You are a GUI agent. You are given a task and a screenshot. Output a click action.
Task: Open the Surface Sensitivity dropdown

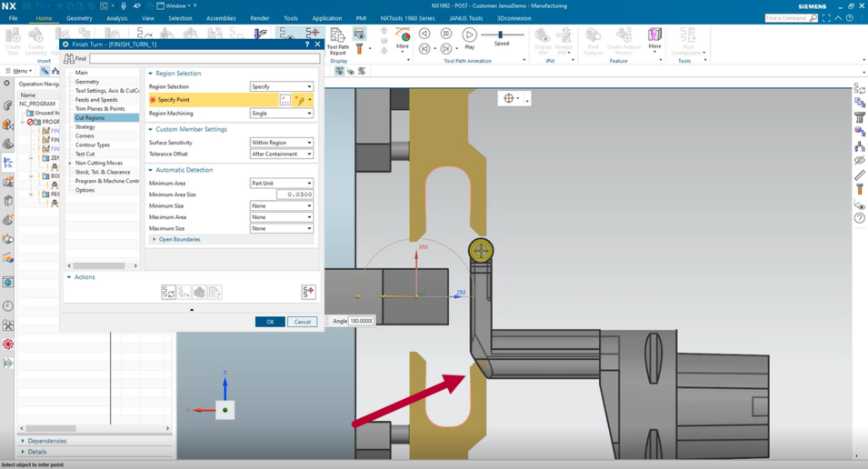282,143
